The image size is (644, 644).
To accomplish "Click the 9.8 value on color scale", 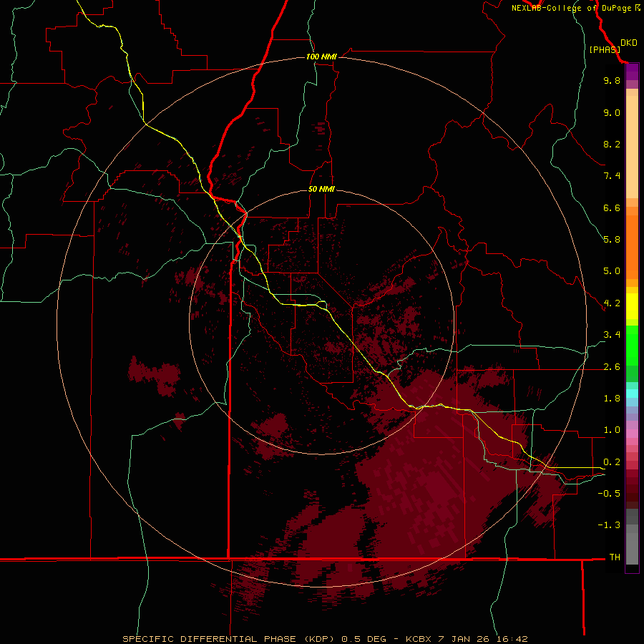I will pos(612,80).
